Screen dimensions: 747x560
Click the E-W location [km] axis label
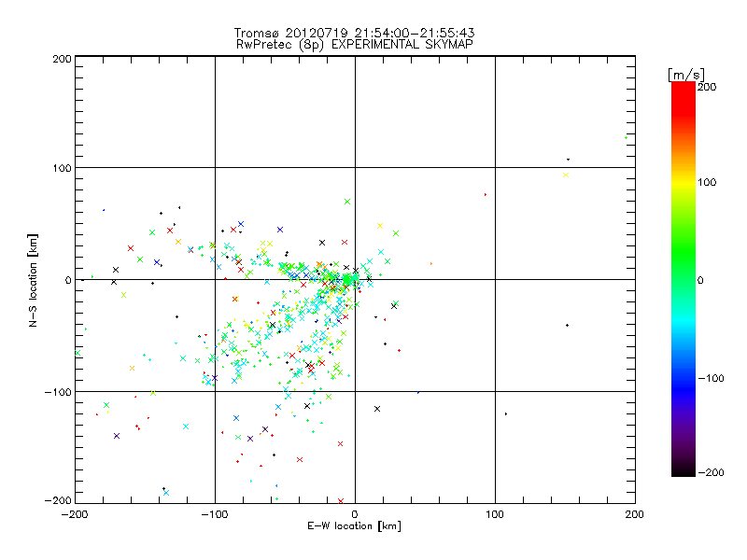click(355, 526)
